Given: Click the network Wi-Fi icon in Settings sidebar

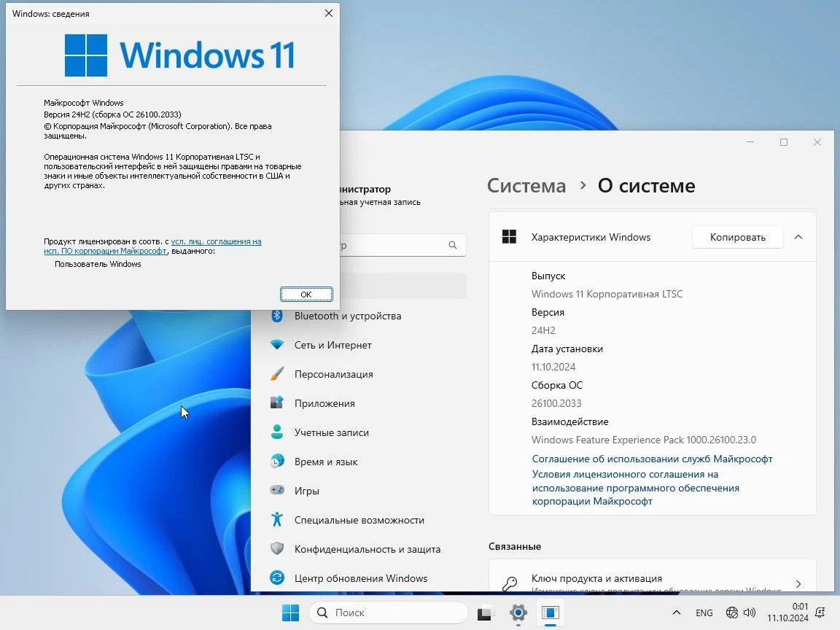Looking at the screenshot, I should [x=277, y=344].
